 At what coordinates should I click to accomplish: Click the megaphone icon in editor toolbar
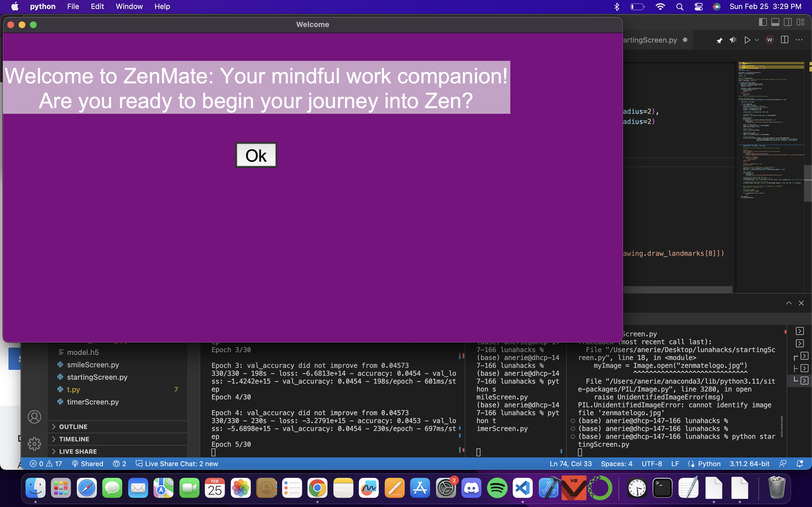pos(733,40)
